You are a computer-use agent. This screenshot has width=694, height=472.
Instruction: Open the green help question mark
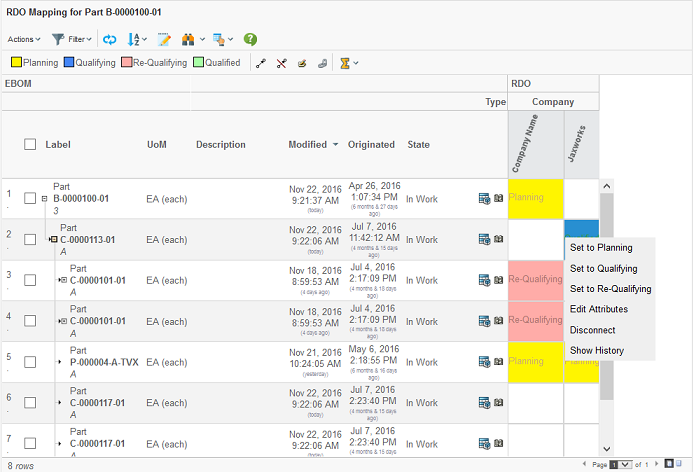click(250, 39)
